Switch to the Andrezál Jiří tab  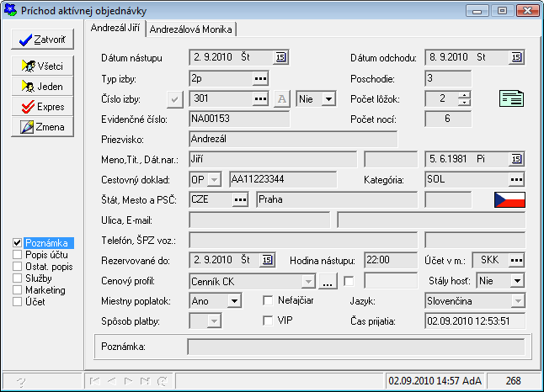click(115, 28)
